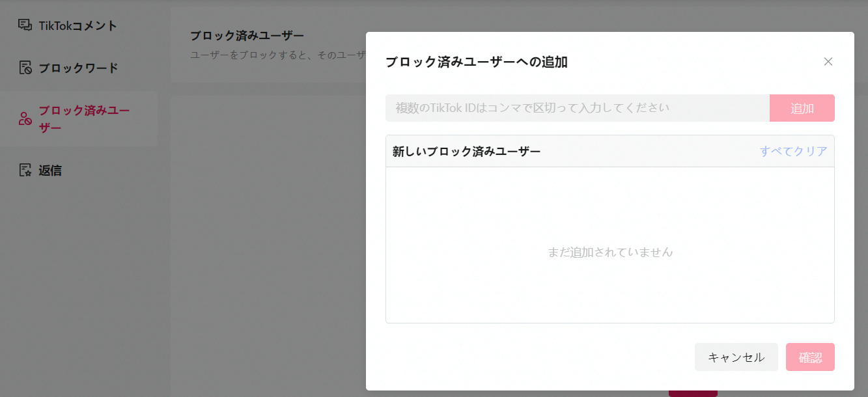
Task: Click the background ブロック済みユーザー page heading
Action: tap(247, 35)
